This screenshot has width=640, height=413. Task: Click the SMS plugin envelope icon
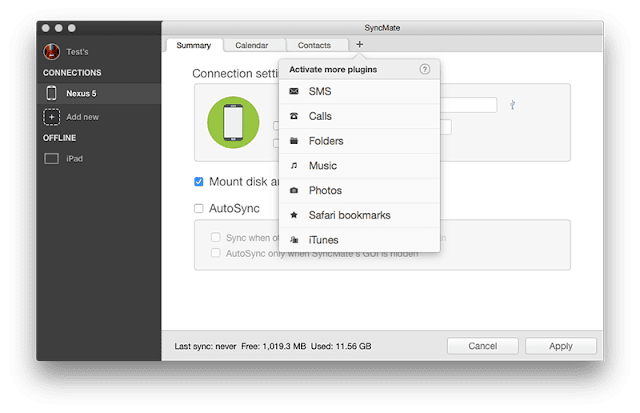[x=294, y=92]
